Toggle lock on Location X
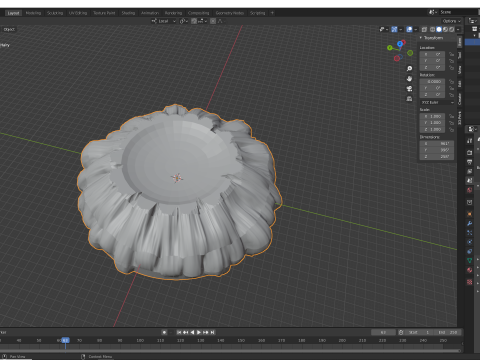Screen dimensions: 480x360 (451, 54)
